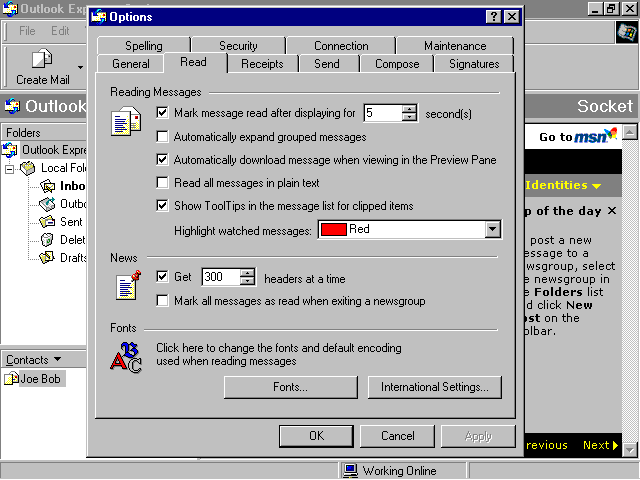
Task: Toggle Automatically download message in Preview Pane
Action: [162, 159]
